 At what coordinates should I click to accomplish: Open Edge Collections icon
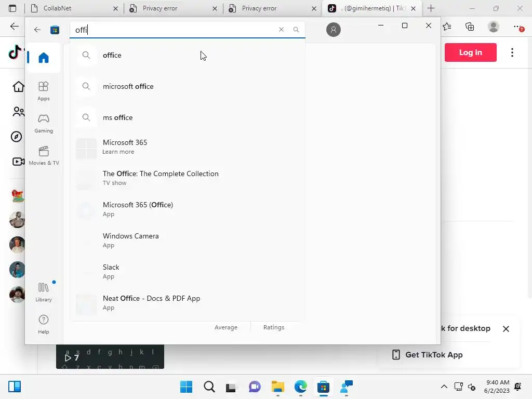470,26
